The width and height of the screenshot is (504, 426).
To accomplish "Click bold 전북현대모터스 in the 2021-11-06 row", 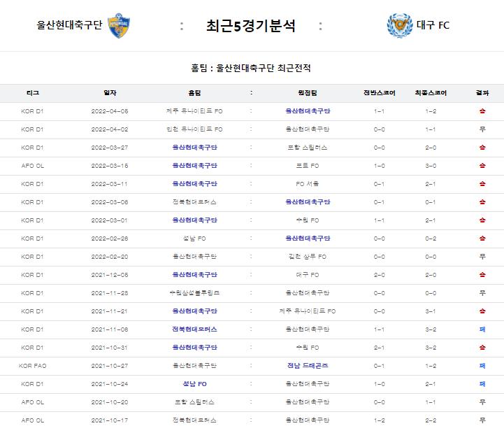I will coord(194,329).
